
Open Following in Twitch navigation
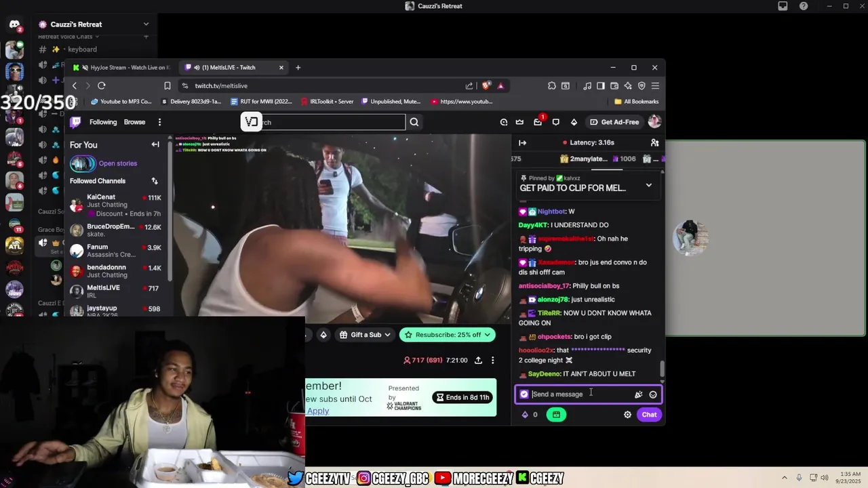[103, 122]
